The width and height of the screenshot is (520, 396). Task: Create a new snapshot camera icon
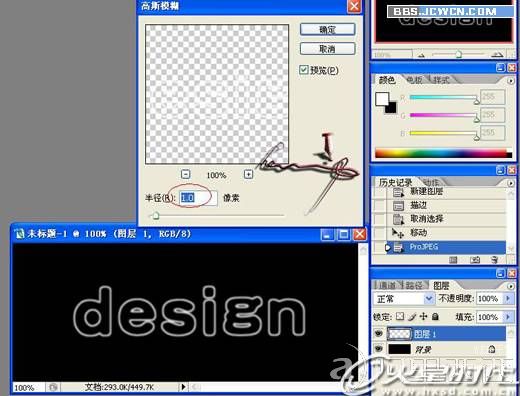pos(475,260)
